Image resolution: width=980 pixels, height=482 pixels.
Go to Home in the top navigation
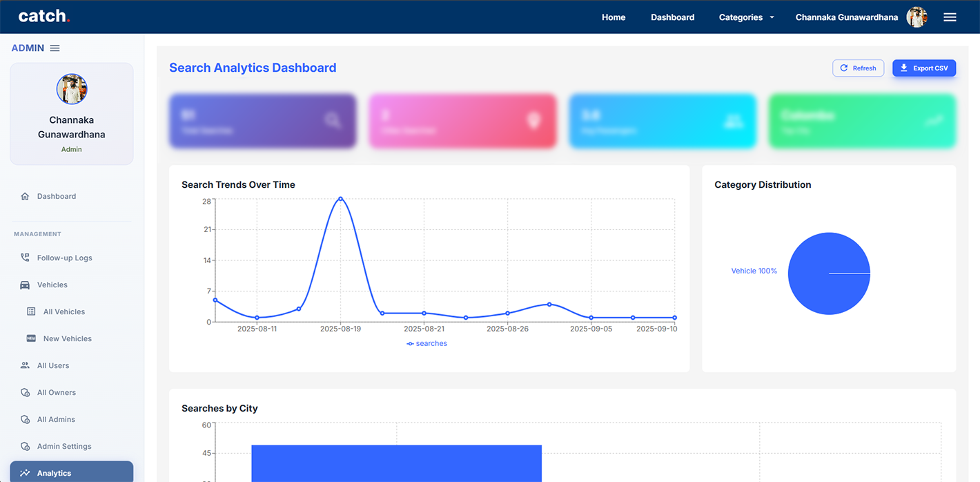(613, 17)
